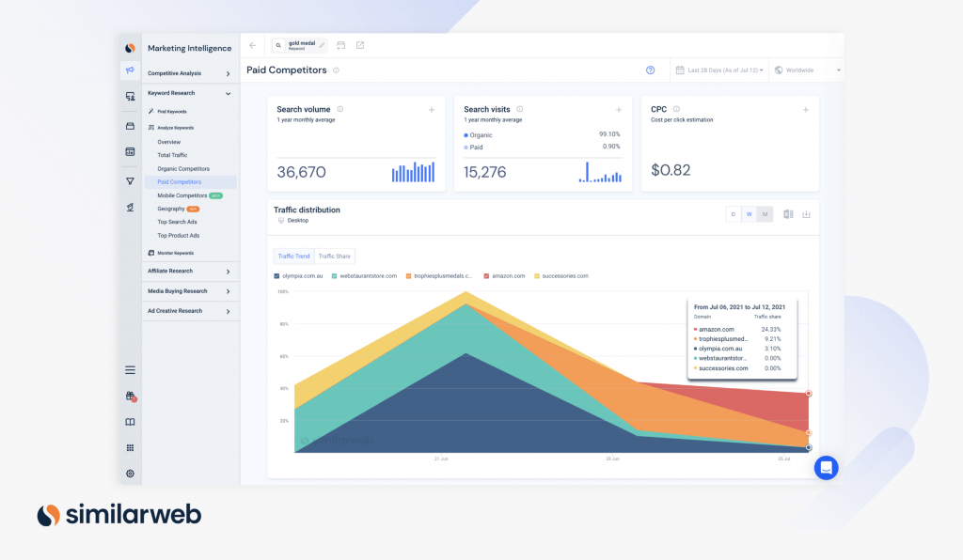Image resolution: width=963 pixels, height=560 pixels.
Task: Uncheck olympia.com.au legend checkbox
Action: click(x=276, y=276)
